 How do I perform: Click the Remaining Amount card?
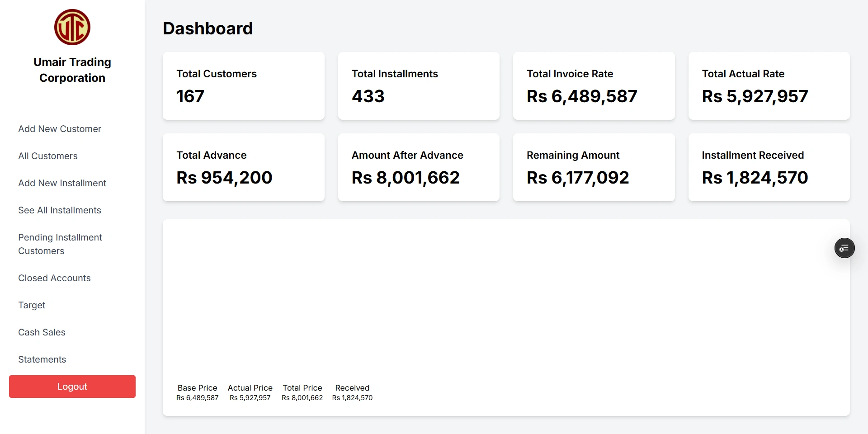[594, 167]
